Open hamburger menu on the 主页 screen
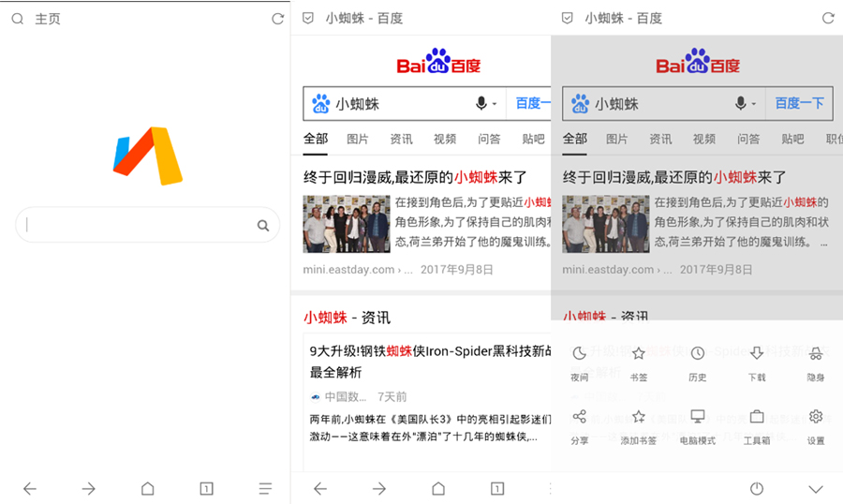This screenshot has height=504, width=843. pos(266,489)
